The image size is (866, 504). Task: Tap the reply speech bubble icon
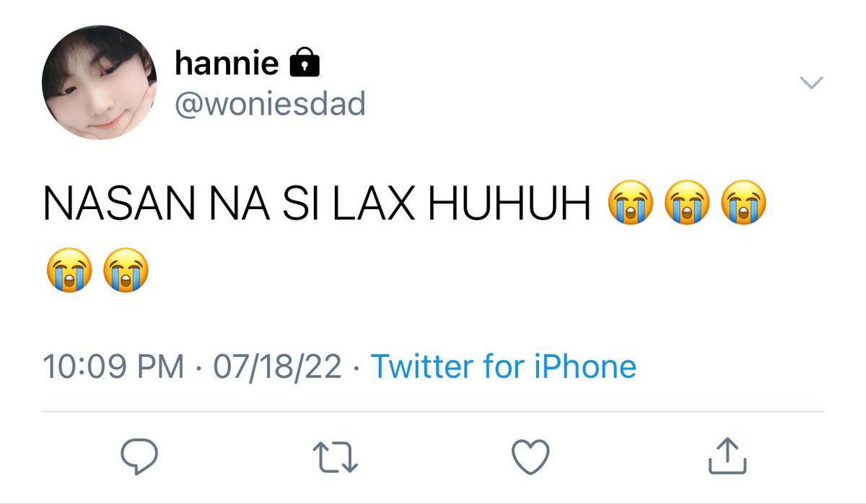(x=139, y=455)
